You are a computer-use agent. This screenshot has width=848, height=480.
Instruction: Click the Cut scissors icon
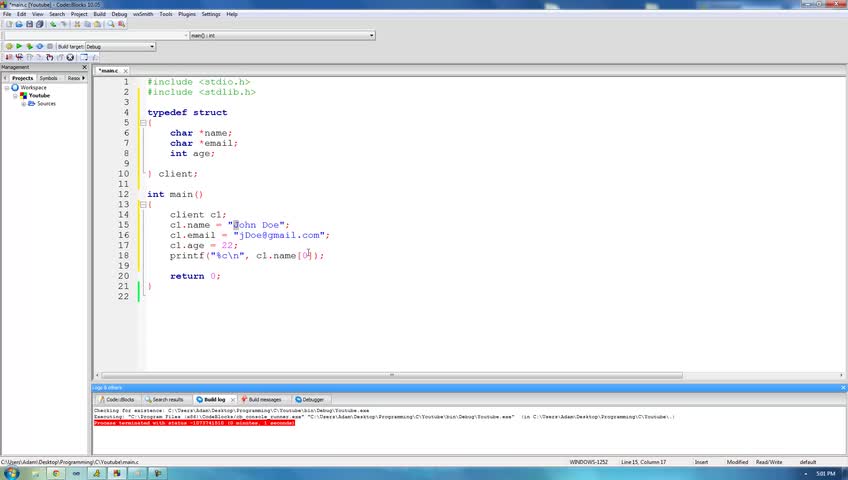click(77, 24)
